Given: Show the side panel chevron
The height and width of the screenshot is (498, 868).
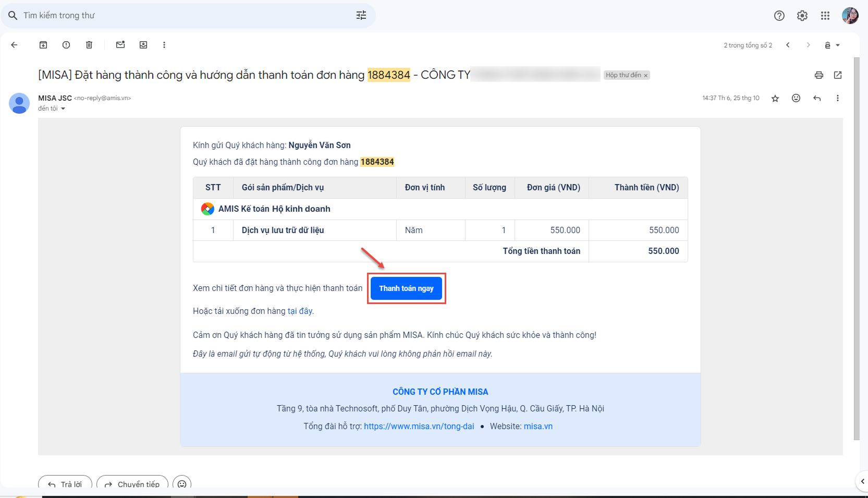Looking at the screenshot, I should (862, 481).
